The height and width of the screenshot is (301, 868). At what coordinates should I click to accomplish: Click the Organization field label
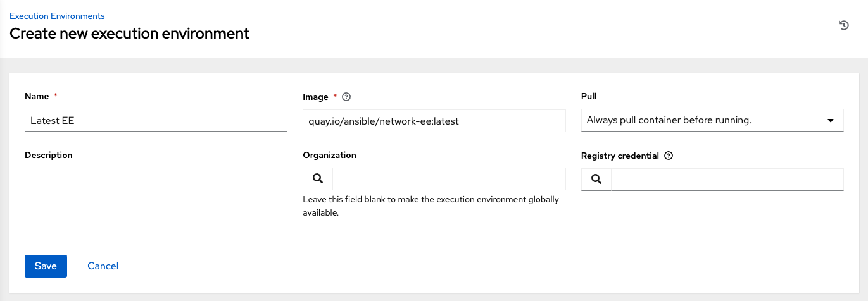(x=329, y=155)
